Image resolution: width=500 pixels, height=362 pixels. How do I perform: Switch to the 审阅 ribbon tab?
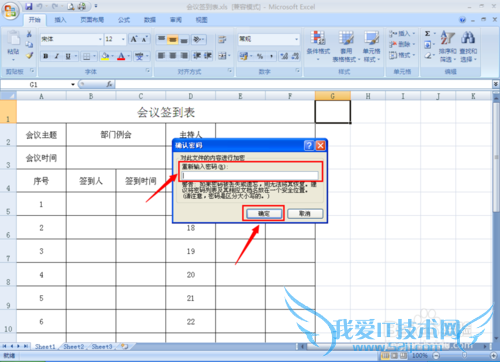pos(176,20)
